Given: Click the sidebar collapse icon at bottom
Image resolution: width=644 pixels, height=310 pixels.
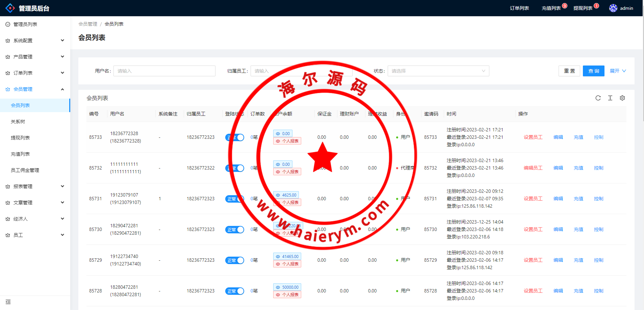Looking at the screenshot, I should [x=8, y=302].
